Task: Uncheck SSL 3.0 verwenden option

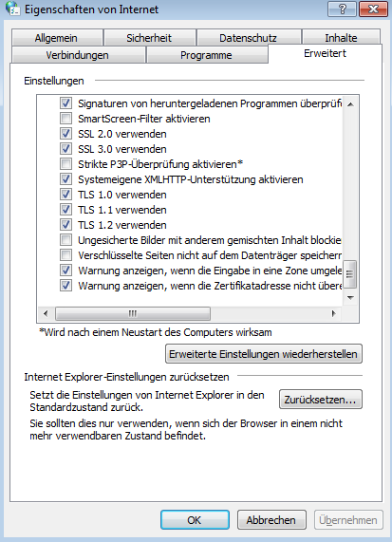Action: 65,149
